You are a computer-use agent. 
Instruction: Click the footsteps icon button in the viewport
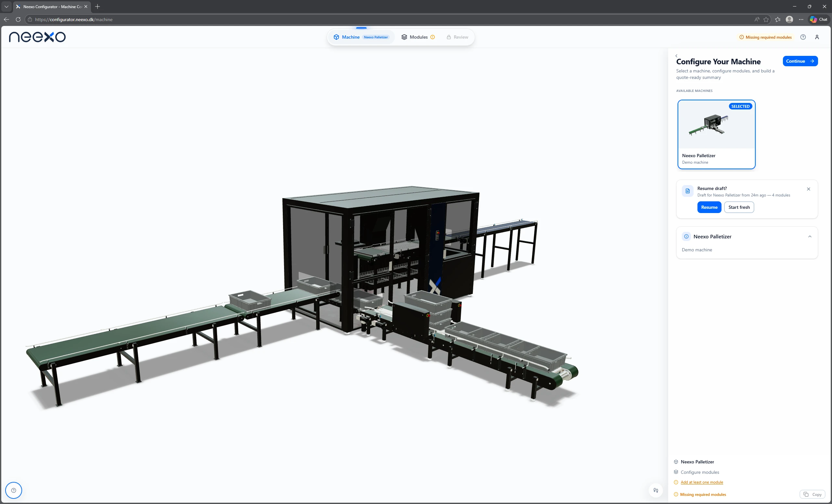[656, 490]
